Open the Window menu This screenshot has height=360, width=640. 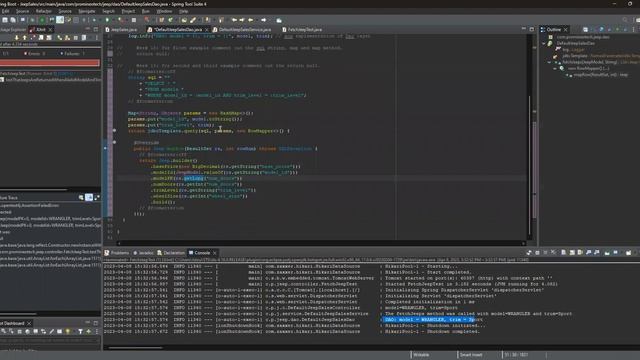tap(164, 11)
